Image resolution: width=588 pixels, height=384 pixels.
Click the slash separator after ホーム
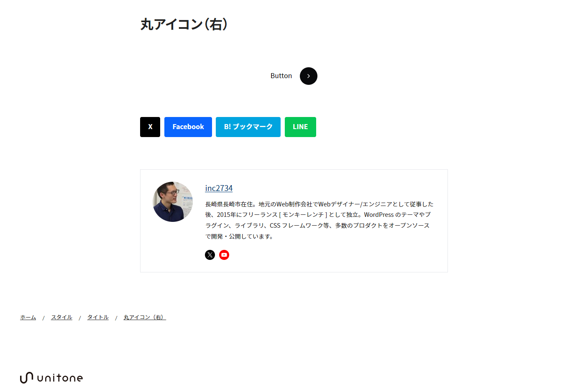pyautogui.click(x=43, y=318)
